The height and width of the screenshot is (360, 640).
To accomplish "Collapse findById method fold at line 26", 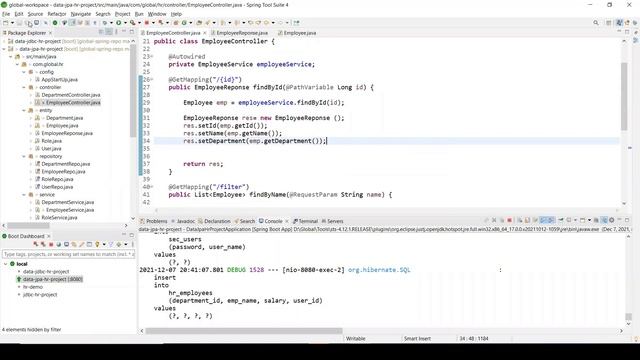I will (x=152, y=80).
